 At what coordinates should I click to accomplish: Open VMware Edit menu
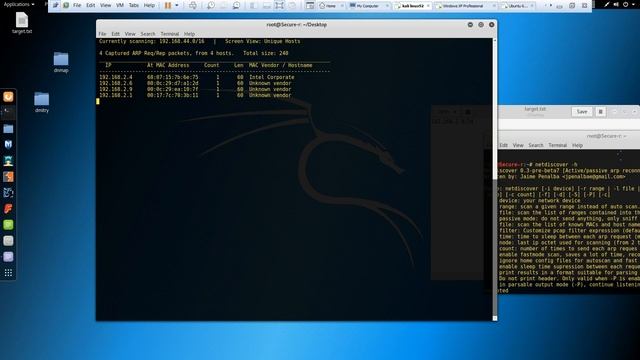91,5
